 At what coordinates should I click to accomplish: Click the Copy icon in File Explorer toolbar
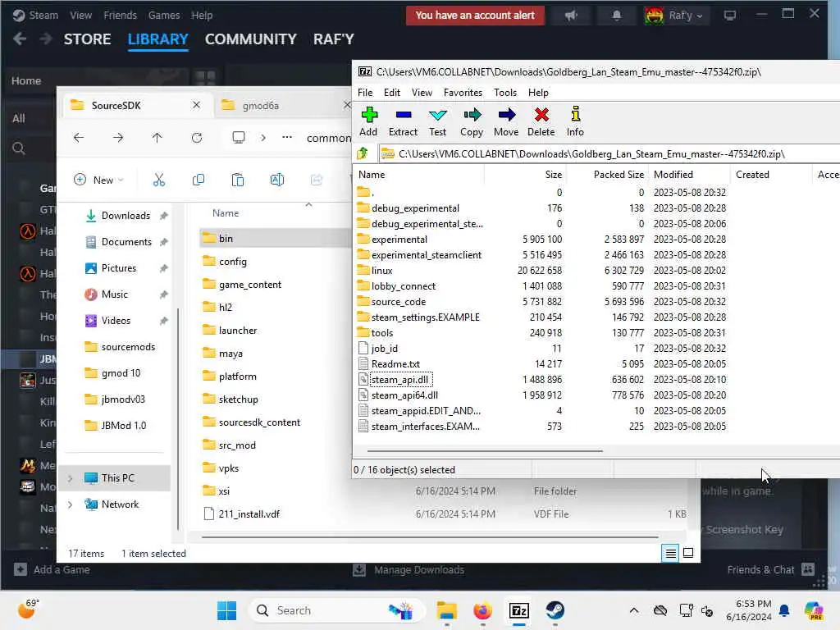pos(199,180)
